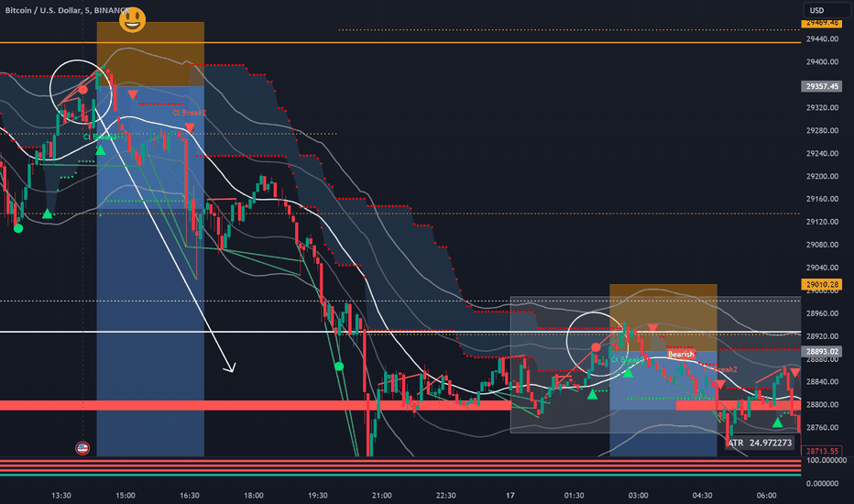Click the 29080.00 price axis value

(822, 245)
